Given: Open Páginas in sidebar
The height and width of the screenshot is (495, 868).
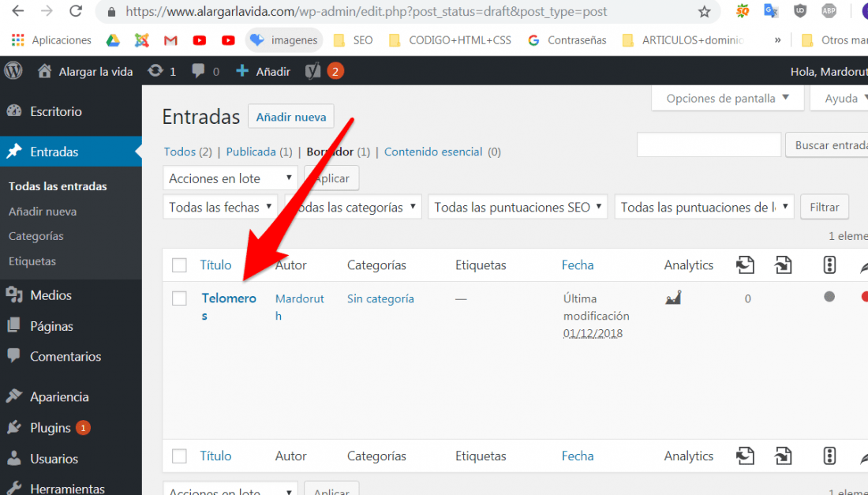Looking at the screenshot, I should [71, 326].
